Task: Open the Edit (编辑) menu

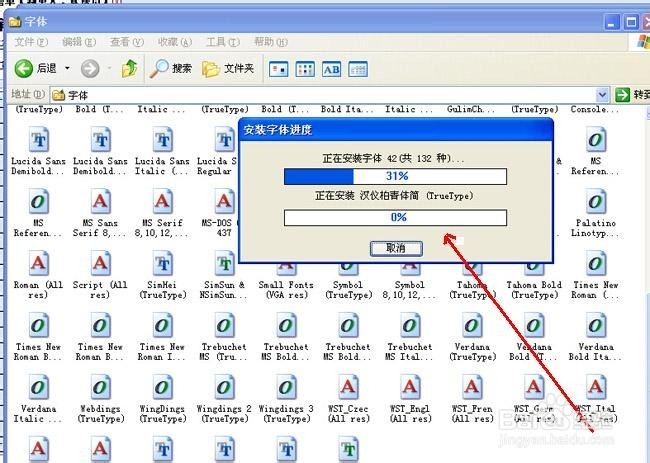Action: 79,42
